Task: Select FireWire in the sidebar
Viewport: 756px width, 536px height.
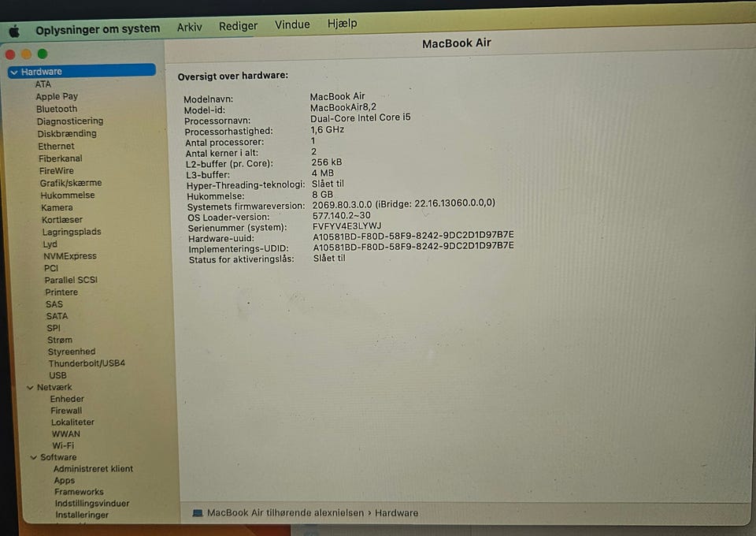Action: pyautogui.click(x=57, y=171)
